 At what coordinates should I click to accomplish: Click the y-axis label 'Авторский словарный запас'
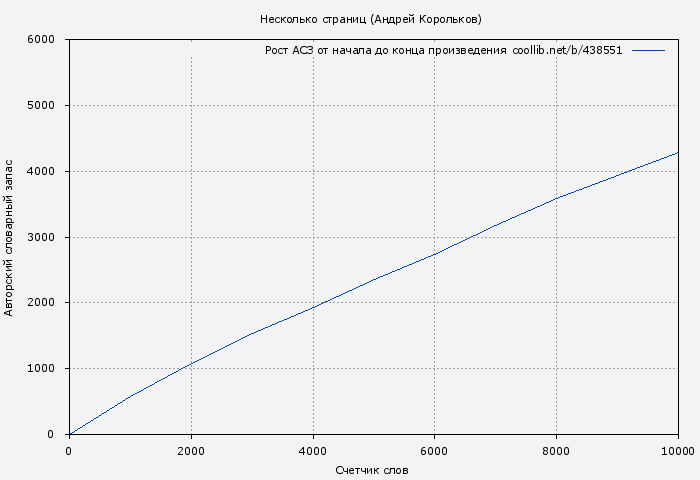pyautogui.click(x=10, y=237)
